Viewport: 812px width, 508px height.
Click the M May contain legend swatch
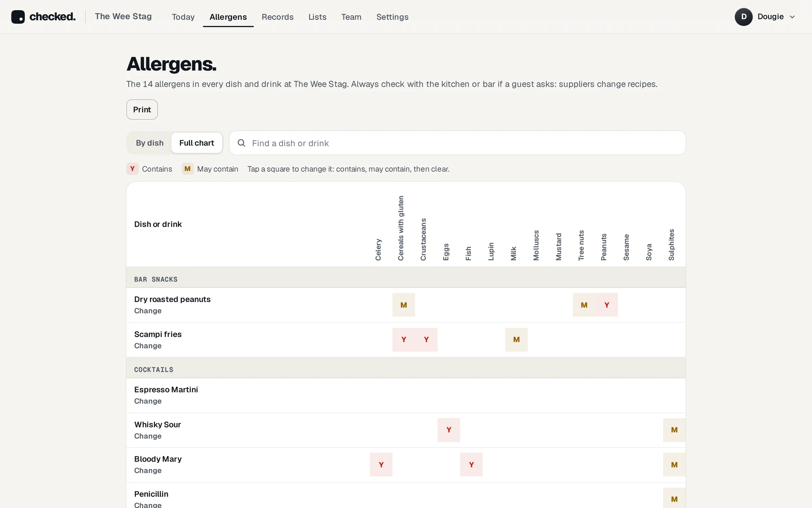point(187,169)
